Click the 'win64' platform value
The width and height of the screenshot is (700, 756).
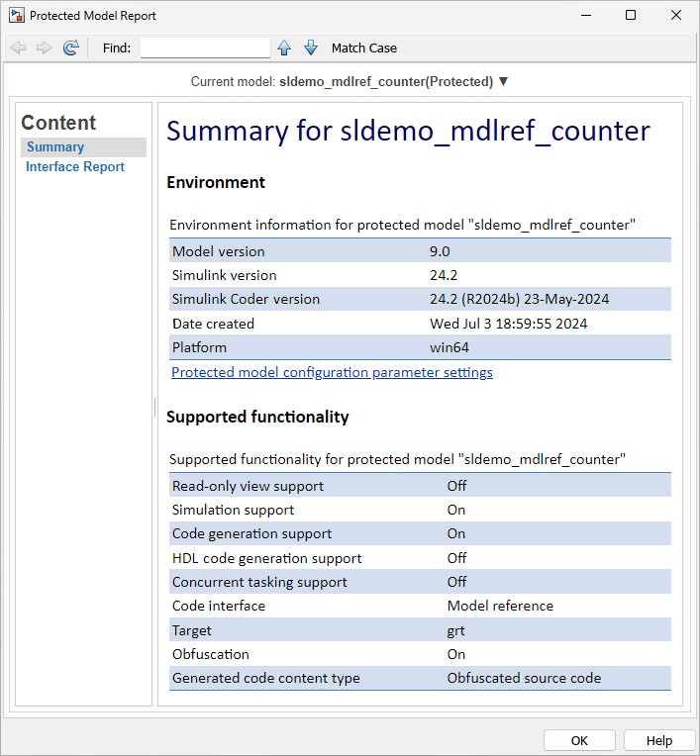click(x=450, y=347)
